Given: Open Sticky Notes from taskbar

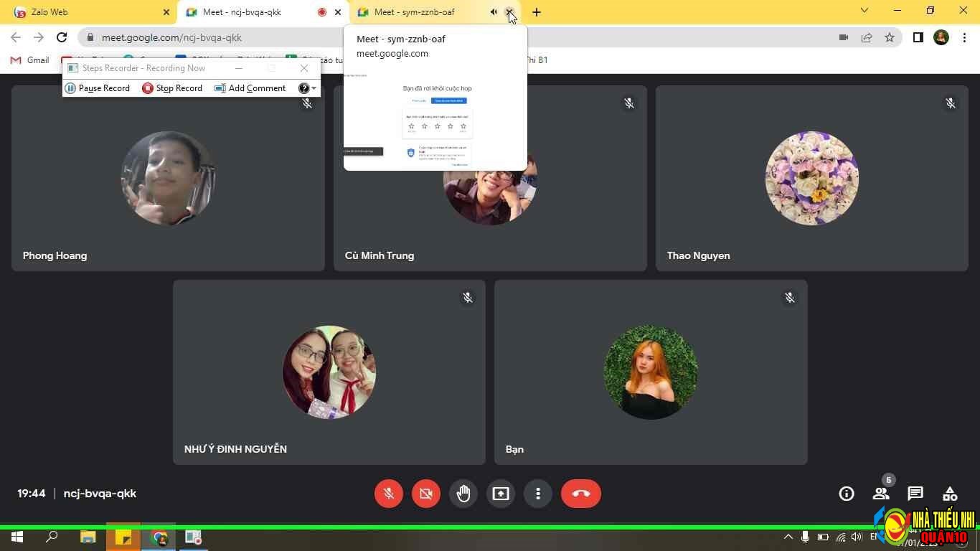Looking at the screenshot, I should 123,537.
